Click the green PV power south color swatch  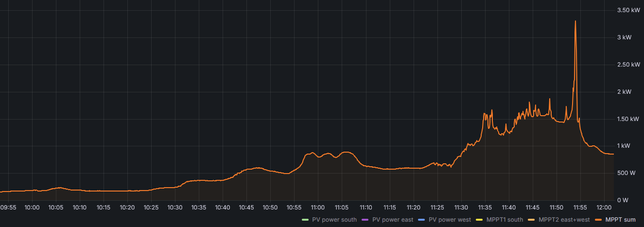(x=305, y=220)
